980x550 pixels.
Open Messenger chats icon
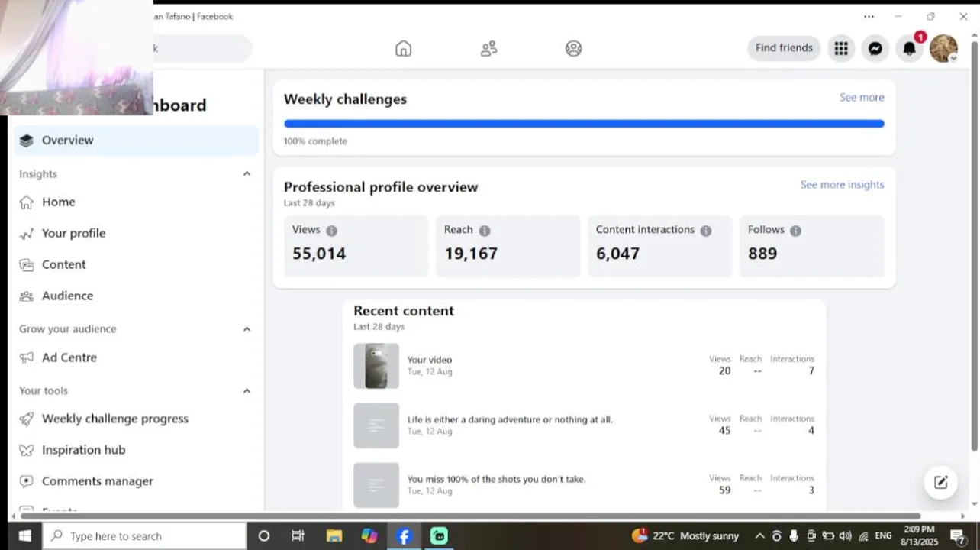(875, 48)
